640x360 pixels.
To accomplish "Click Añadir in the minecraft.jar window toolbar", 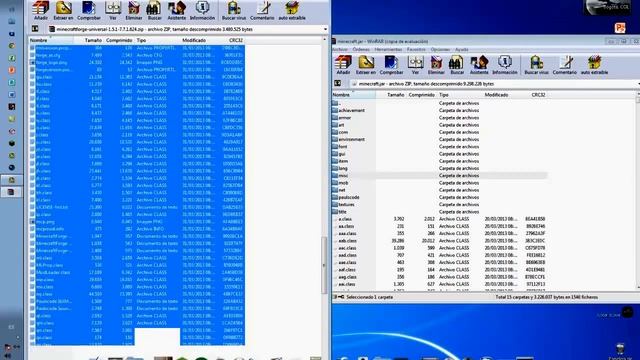I will coord(343,65).
